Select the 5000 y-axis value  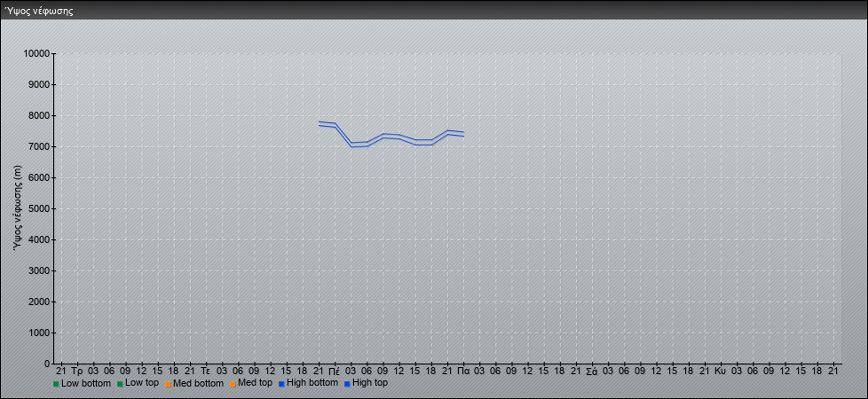coord(39,208)
